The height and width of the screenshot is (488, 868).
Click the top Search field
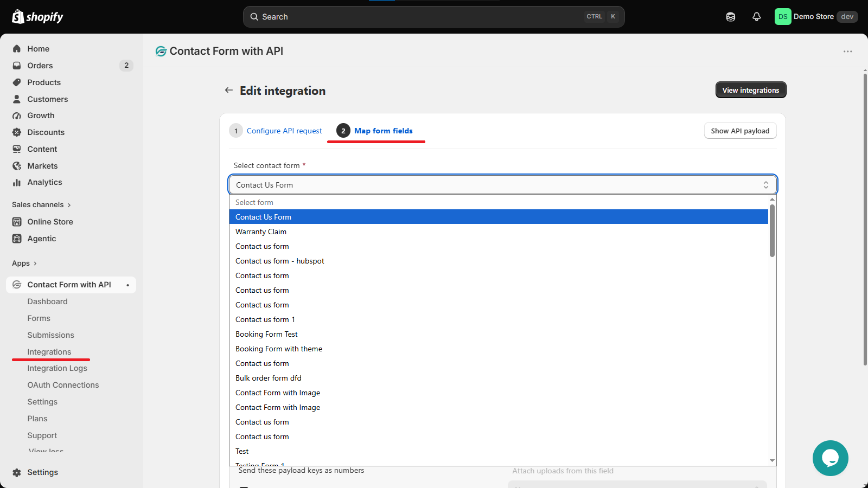pos(433,17)
